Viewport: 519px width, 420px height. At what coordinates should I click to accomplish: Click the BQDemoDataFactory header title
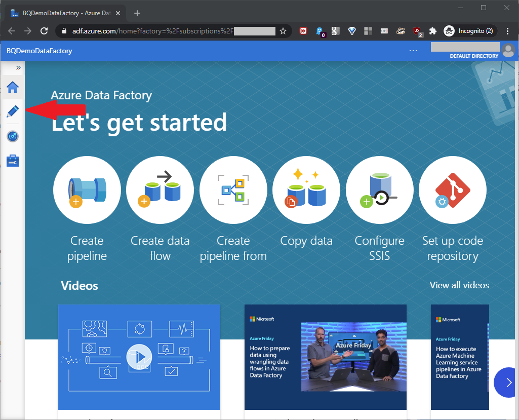pos(39,51)
